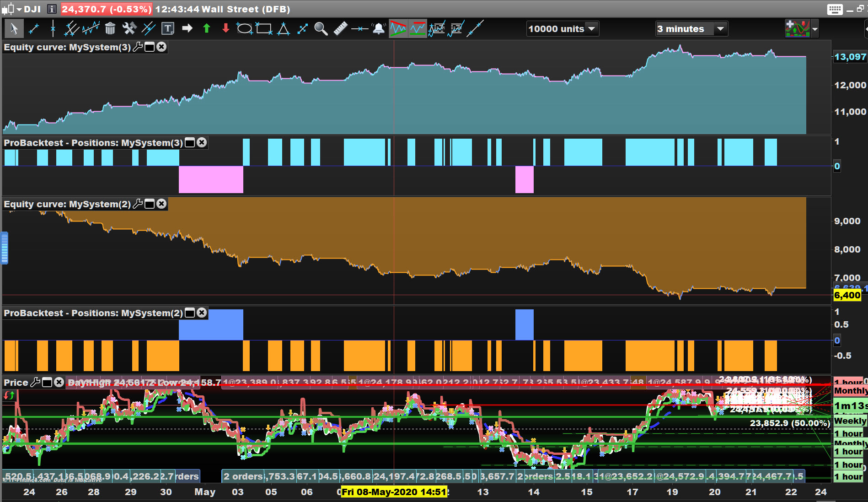Click the Equity curve: MySystem(3) title
Viewport: 868px width, 502px height.
pyautogui.click(x=67, y=47)
